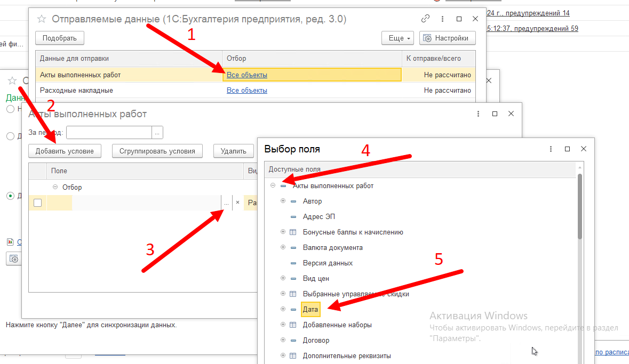Click the field icon beside Автор
The image size is (629, 364).
tap(293, 201)
